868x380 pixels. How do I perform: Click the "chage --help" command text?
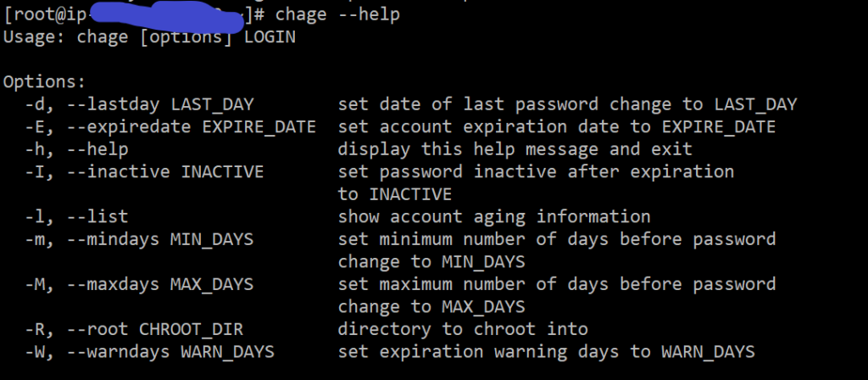point(337,15)
